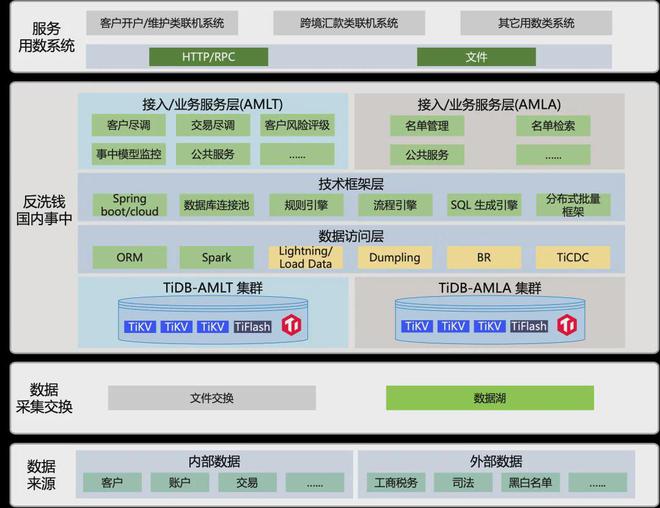Select the 客户 data source box
This screenshot has width=660, height=508.
pos(112,482)
